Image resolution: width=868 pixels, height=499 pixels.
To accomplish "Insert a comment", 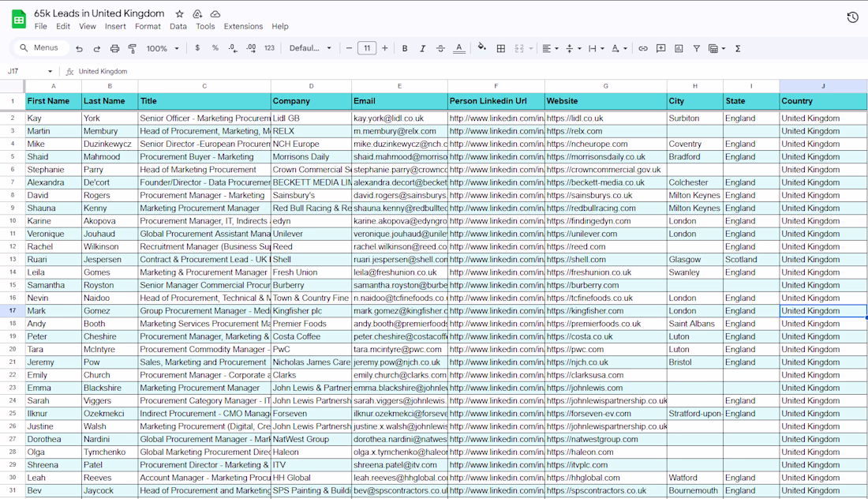I will pyautogui.click(x=661, y=49).
